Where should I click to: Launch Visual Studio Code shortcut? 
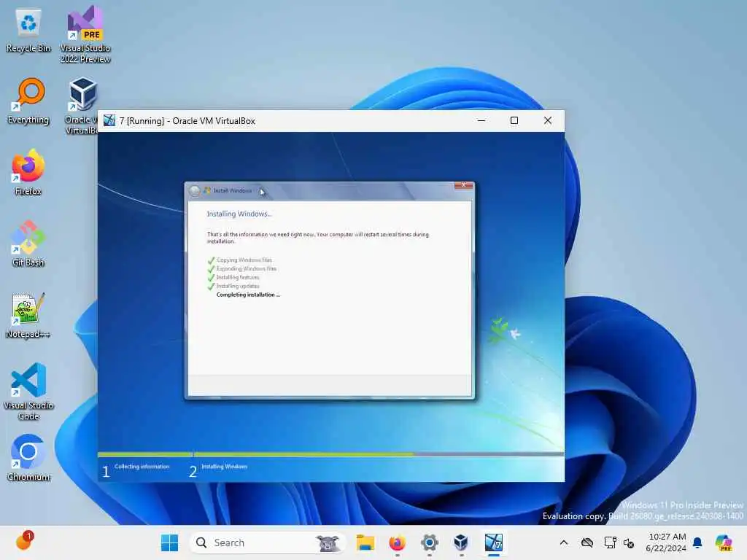click(x=28, y=392)
